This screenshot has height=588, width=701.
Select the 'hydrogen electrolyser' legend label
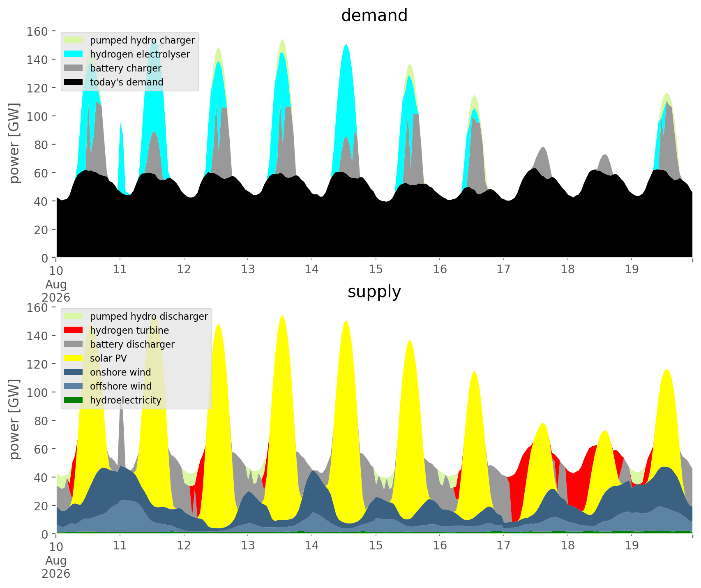(140, 54)
